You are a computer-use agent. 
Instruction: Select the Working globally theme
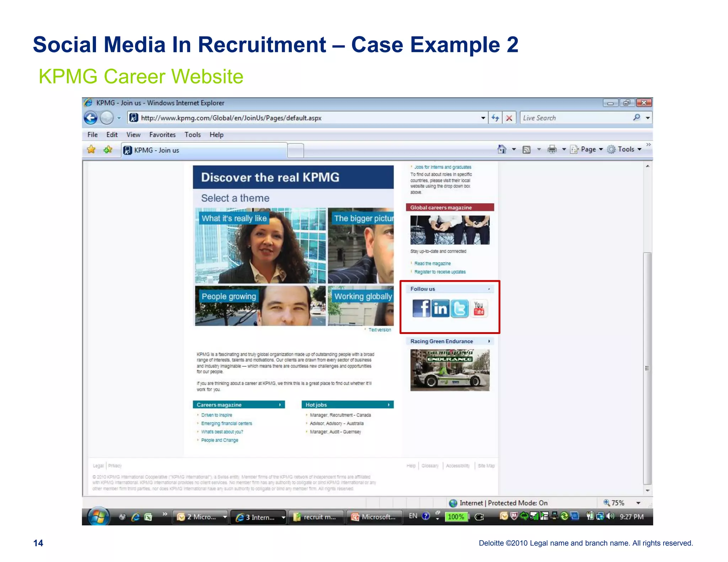click(x=361, y=306)
